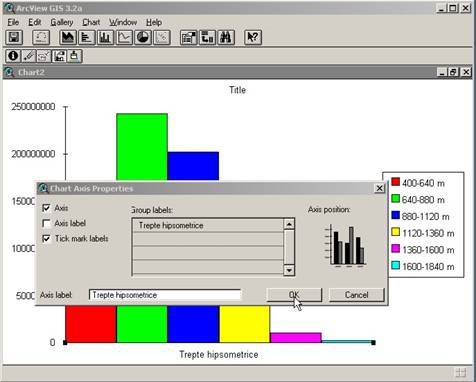Select the Bar chart gallery icon
476x382 pixels.
pos(87,37)
